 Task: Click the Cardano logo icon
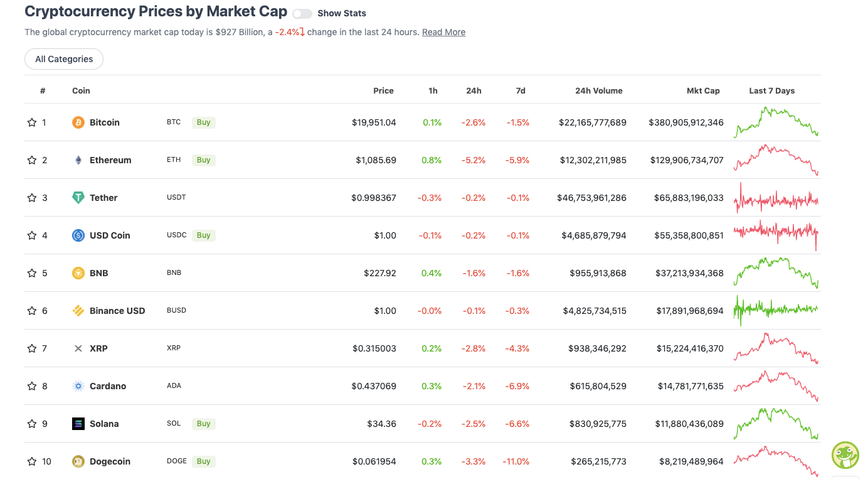pyautogui.click(x=78, y=386)
